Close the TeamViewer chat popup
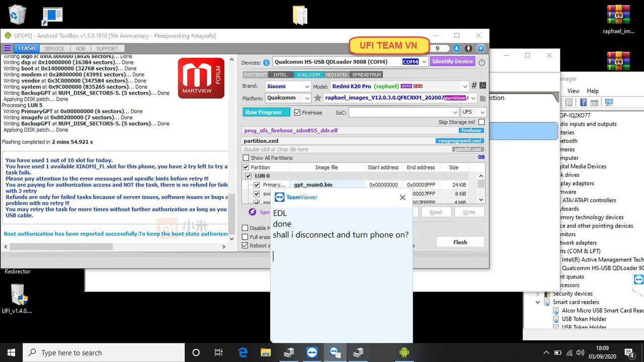Viewport: 644px width, 362px height. 403,198
